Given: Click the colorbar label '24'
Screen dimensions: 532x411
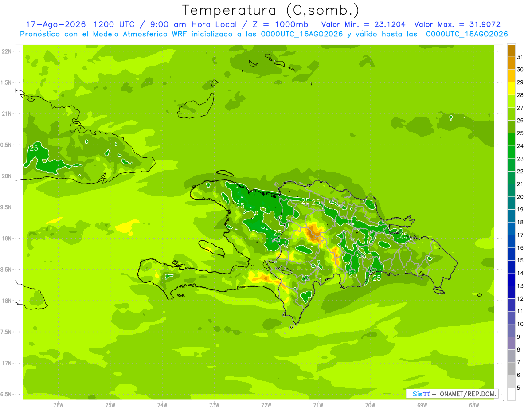Looking at the screenshot, I should (x=520, y=146).
